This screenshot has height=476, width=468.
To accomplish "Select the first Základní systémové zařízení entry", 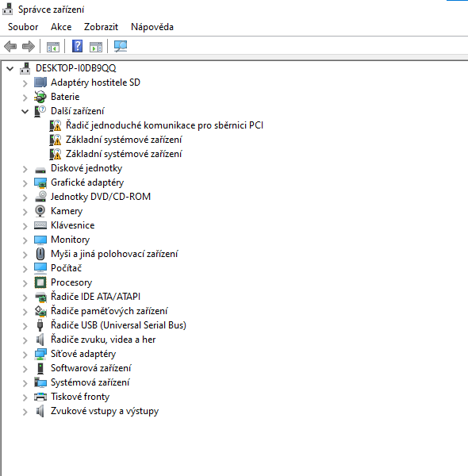I will point(124,140).
